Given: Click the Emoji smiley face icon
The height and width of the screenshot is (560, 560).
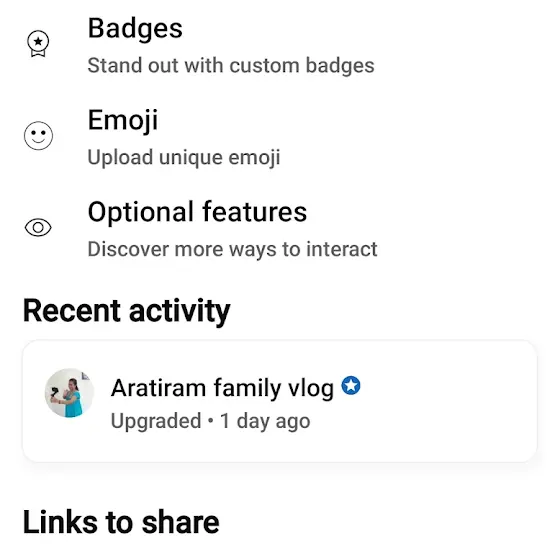Looking at the screenshot, I should click(38, 135).
